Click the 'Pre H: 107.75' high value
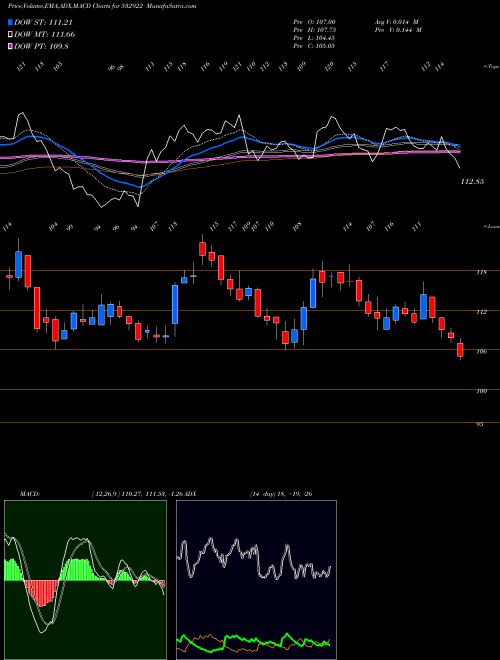 coord(314,30)
